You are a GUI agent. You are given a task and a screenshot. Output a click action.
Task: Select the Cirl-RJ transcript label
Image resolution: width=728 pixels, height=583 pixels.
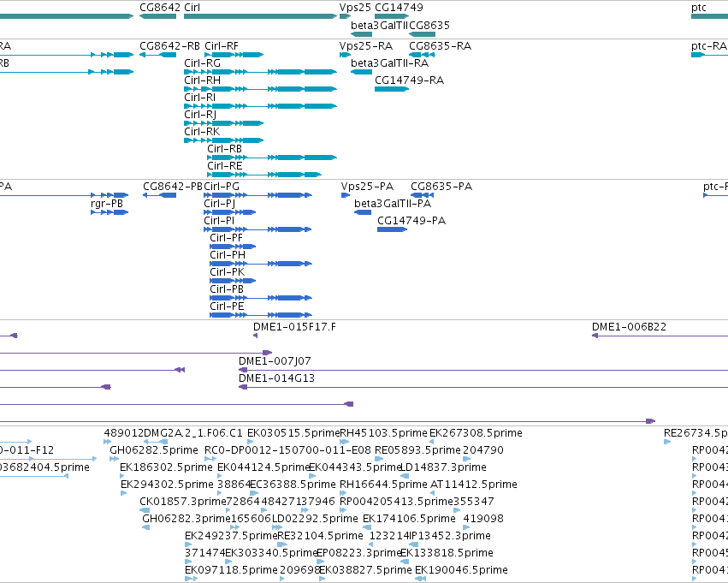click(200, 115)
